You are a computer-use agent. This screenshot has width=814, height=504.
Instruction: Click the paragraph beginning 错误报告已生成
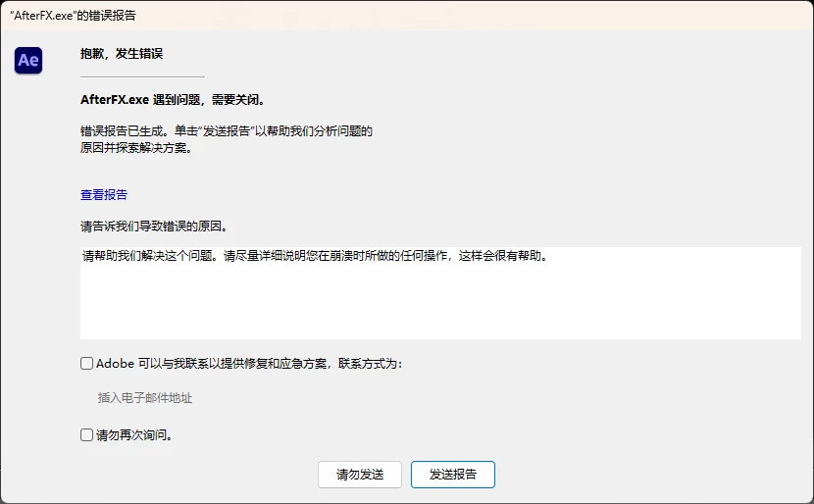click(x=227, y=139)
